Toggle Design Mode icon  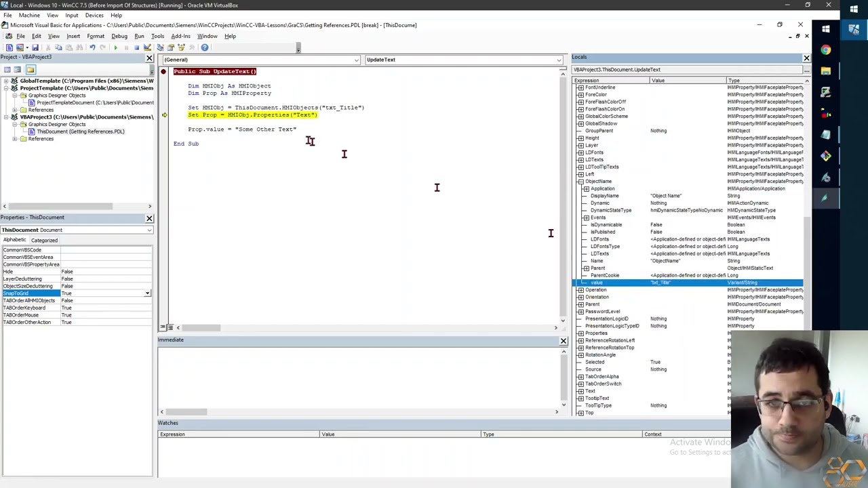point(147,47)
